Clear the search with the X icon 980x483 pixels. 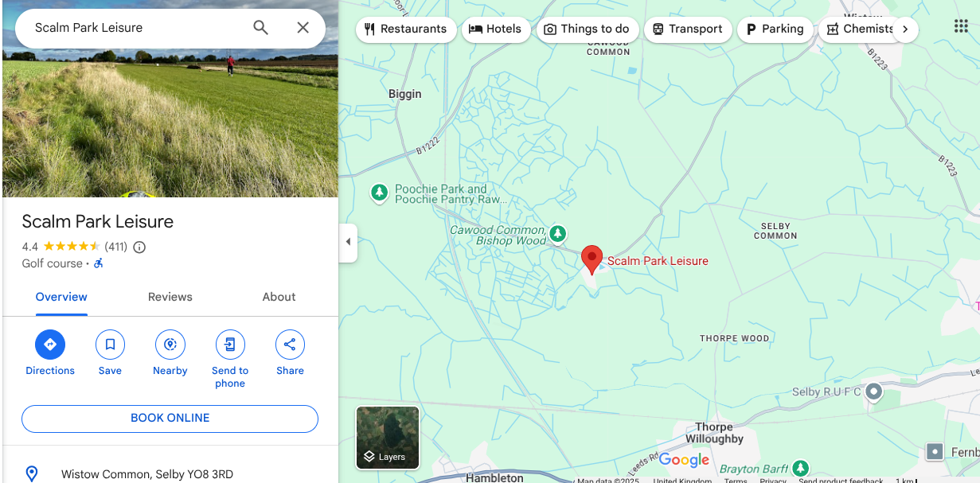click(303, 28)
